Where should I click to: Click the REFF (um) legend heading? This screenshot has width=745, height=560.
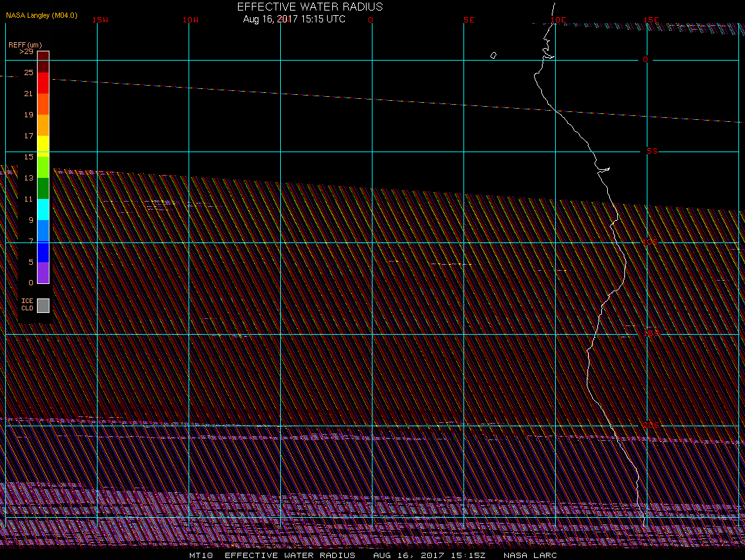[25, 45]
